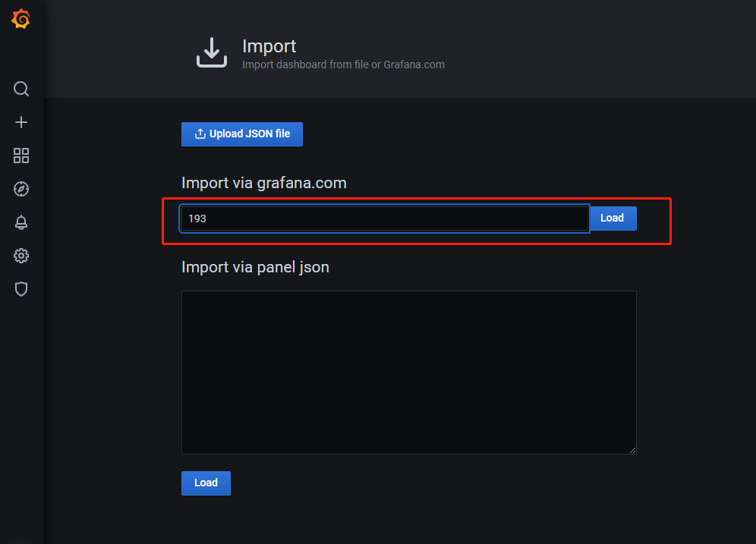This screenshot has height=544, width=756.
Task: Click the bottom Load button under panel json
Action: (206, 483)
